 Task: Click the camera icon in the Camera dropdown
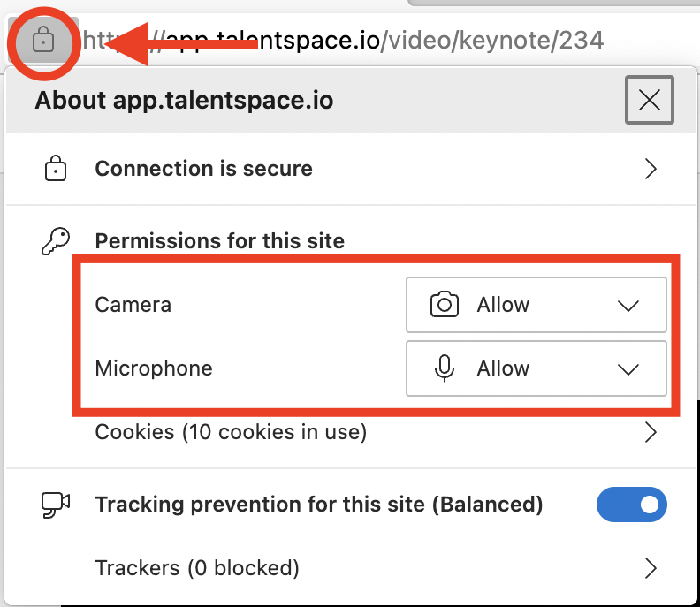(x=445, y=305)
